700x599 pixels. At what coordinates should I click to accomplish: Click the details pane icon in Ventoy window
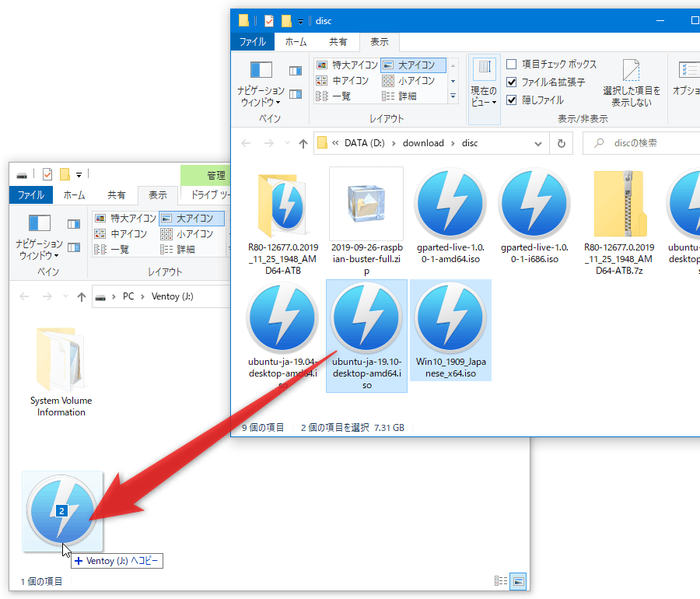74,247
